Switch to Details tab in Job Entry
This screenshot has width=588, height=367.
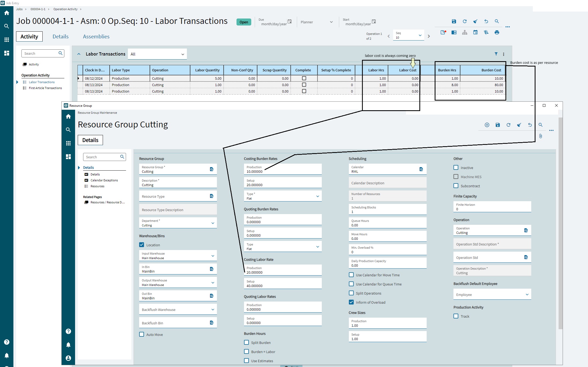[x=61, y=36]
